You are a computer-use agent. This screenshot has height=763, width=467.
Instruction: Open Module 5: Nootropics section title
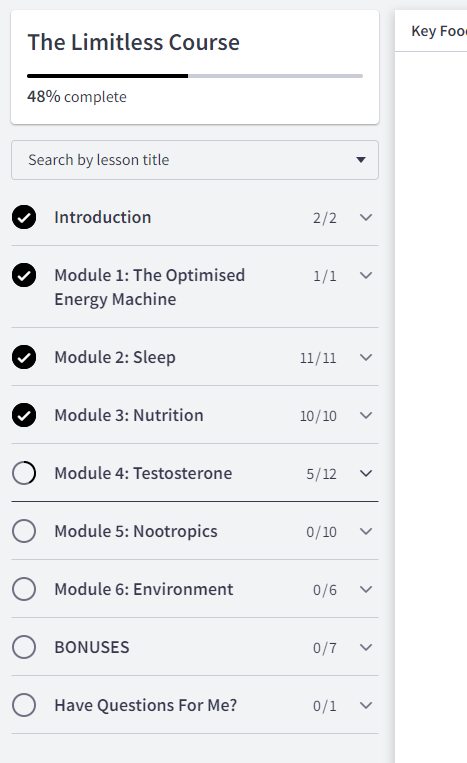pyautogui.click(x=136, y=531)
